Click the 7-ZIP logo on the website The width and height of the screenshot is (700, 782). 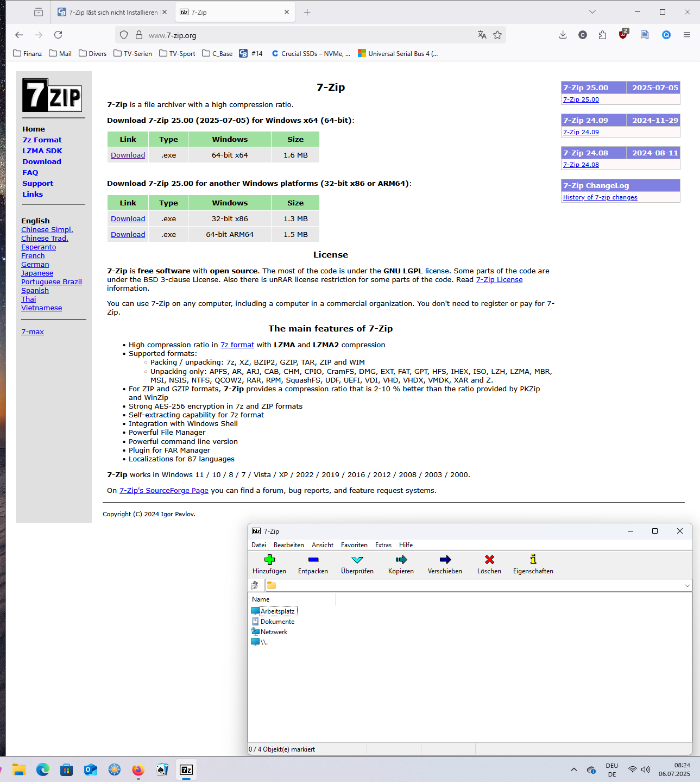pyautogui.click(x=52, y=95)
